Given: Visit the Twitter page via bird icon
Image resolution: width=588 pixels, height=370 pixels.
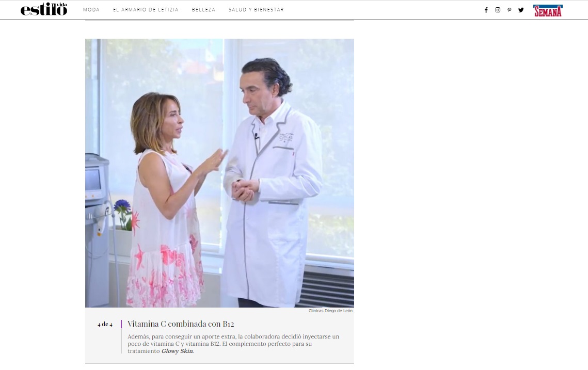Looking at the screenshot, I should pyautogui.click(x=521, y=10).
